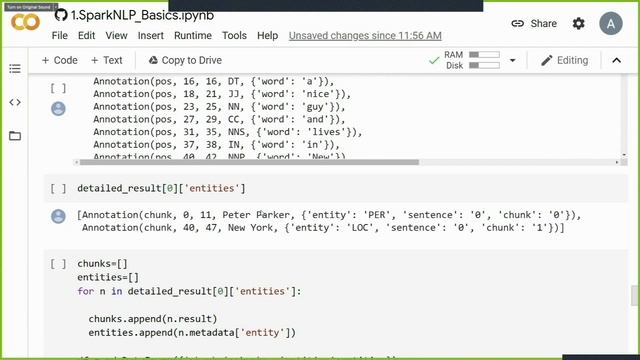The image size is (640, 360).
Task: Click output avatar beside chunk annotations
Action: point(58,216)
